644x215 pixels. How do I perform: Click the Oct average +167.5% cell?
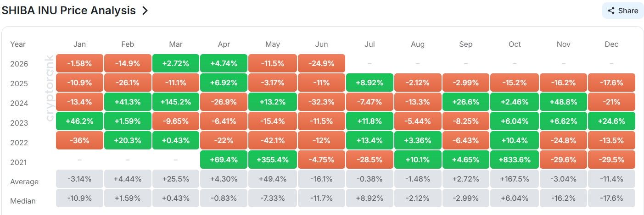pos(515,179)
